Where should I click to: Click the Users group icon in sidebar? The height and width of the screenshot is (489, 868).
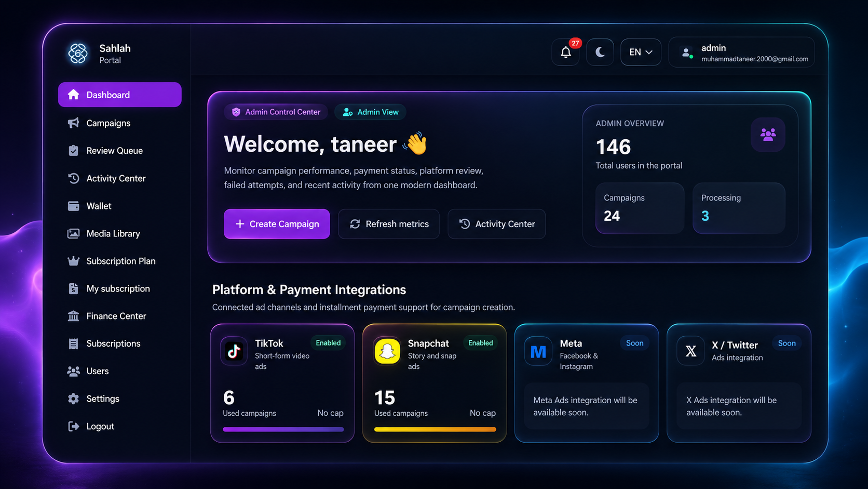click(73, 371)
